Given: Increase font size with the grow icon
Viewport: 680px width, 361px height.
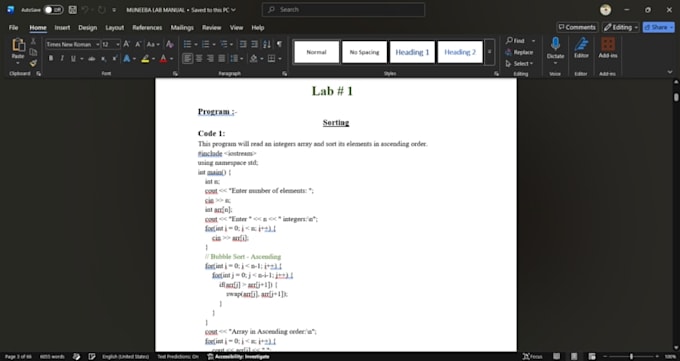Looking at the screenshot, I should tap(127, 44).
